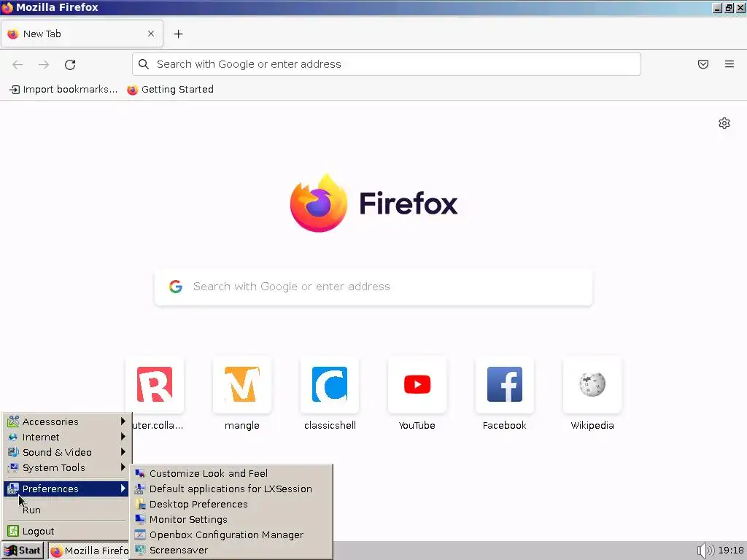Open the Getting Started bookmark

171,90
